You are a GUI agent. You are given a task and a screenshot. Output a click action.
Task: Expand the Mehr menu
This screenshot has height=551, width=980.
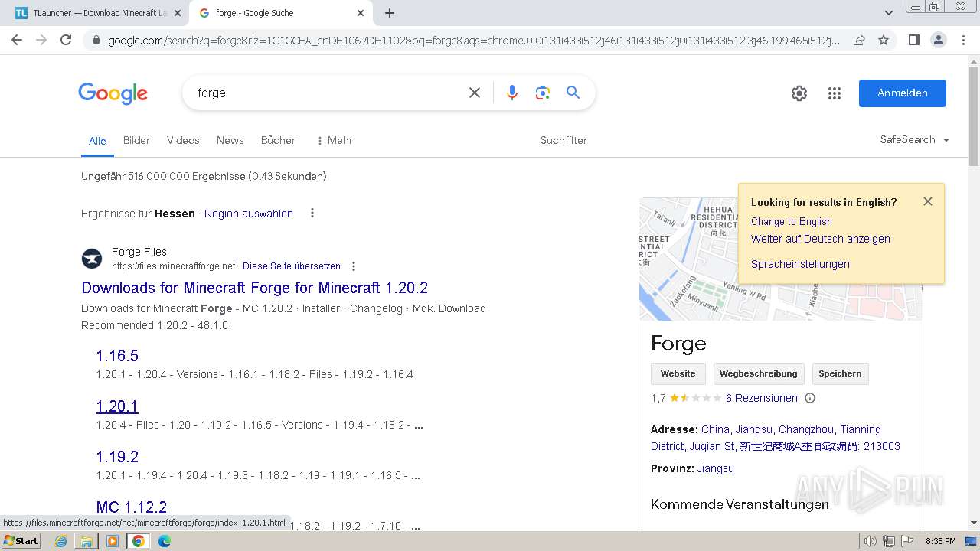tap(335, 140)
